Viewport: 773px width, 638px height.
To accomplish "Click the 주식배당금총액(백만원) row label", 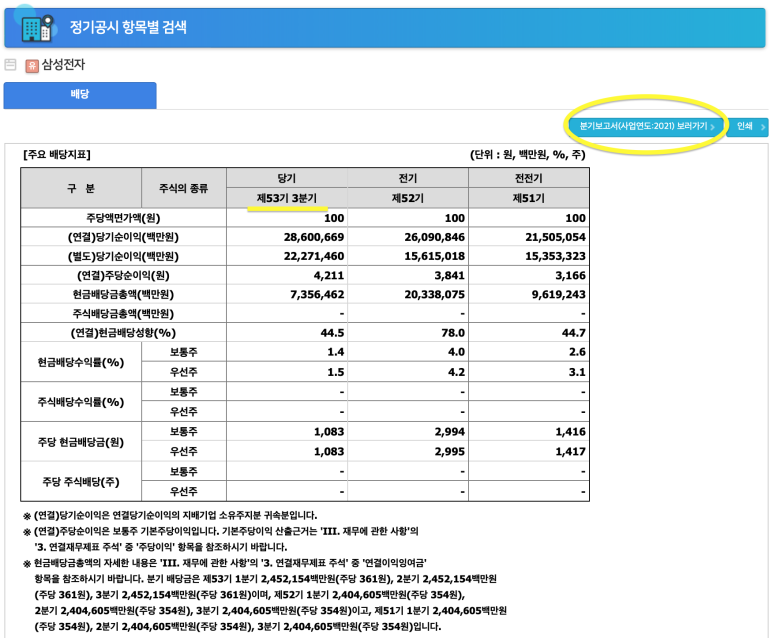I will click(123, 314).
